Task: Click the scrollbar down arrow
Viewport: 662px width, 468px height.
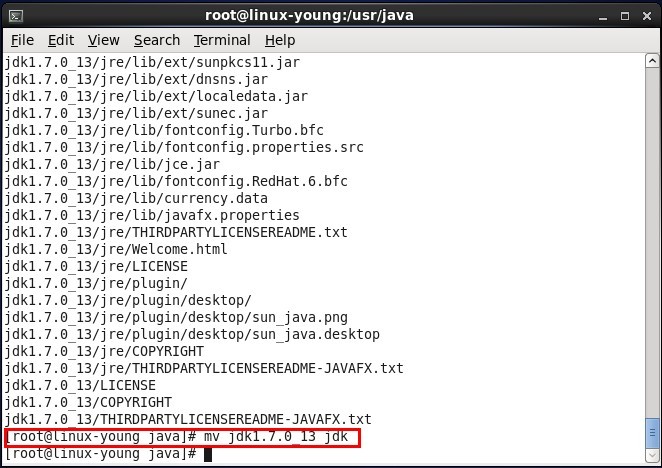Action: pyautogui.click(x=652, y=455)
